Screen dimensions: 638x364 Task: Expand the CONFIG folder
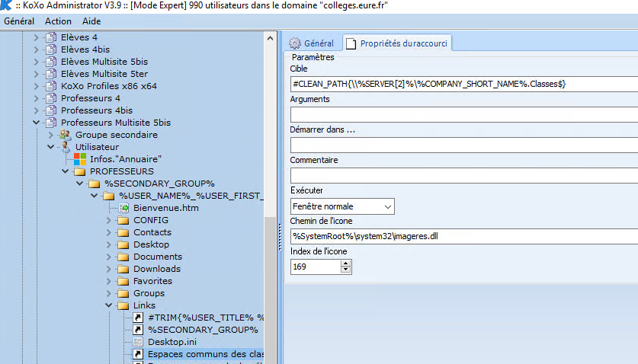tap(109, 220)
